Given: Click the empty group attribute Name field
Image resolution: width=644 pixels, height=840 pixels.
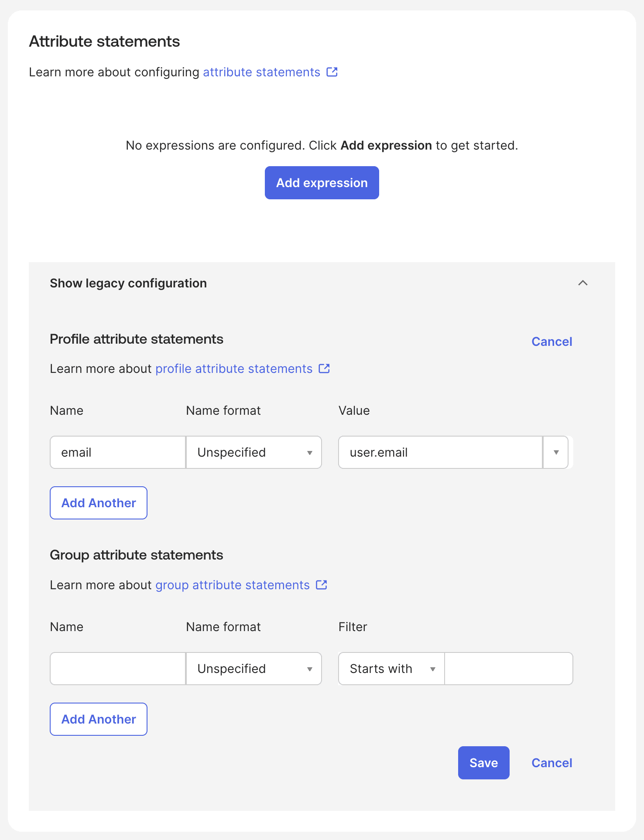Looking at the screenshot, I should click(117, 669).
